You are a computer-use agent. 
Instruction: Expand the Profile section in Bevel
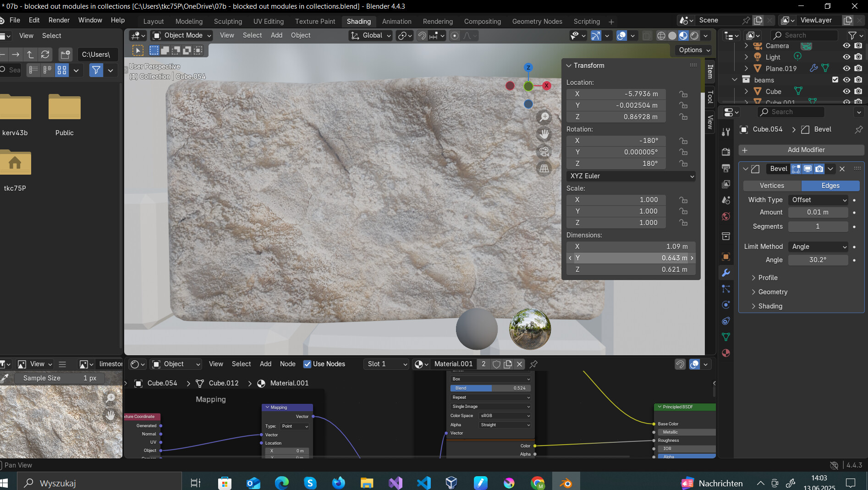tap(768, 278)
